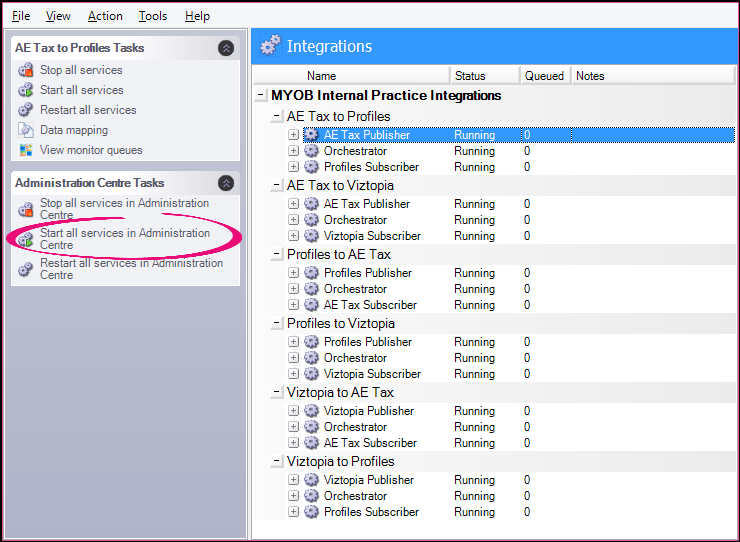Viewport: 740px width, 542px height.
Task: Click the Data mapping icon
Action: pos(25,130)
